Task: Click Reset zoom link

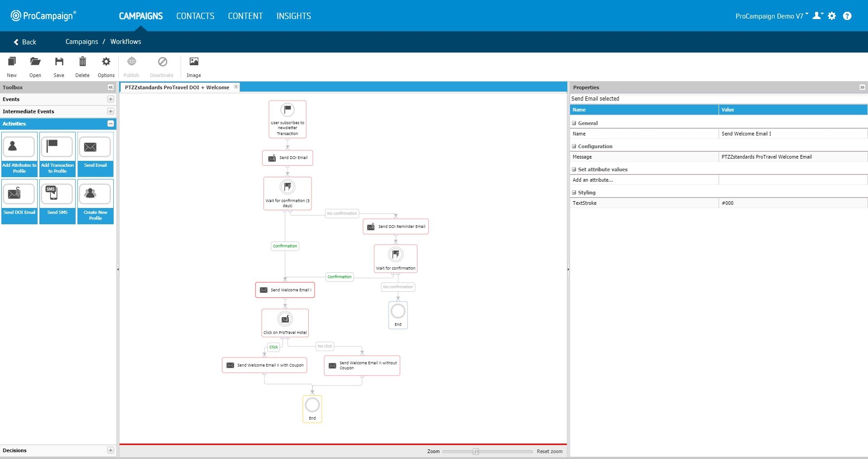Action: (x=549, y=451)
